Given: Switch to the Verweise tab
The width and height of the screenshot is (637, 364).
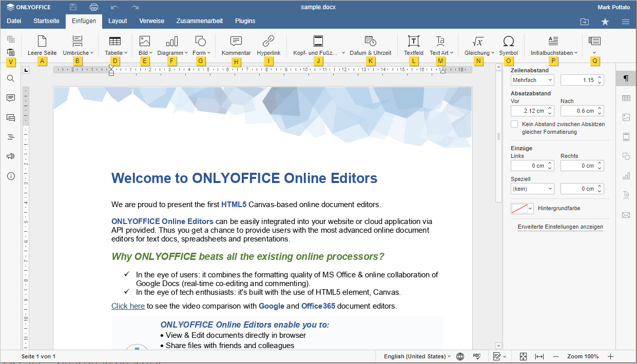Looking at the screenshot, I should tap(152, 21).
